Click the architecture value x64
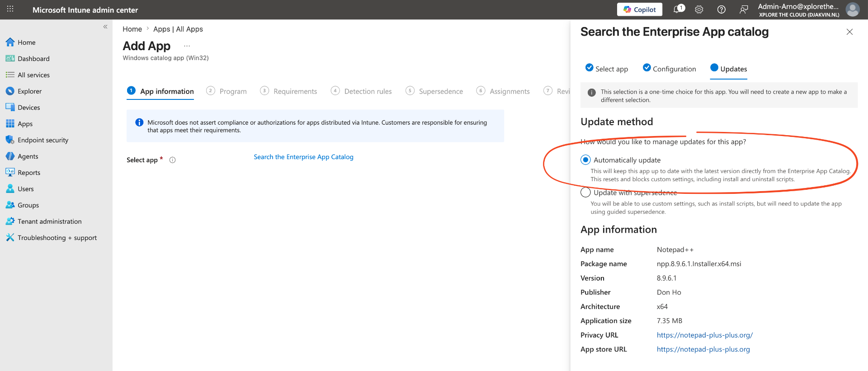Viewport: 868px width, 371px height. pyautogui.click(x=662, y=306)
